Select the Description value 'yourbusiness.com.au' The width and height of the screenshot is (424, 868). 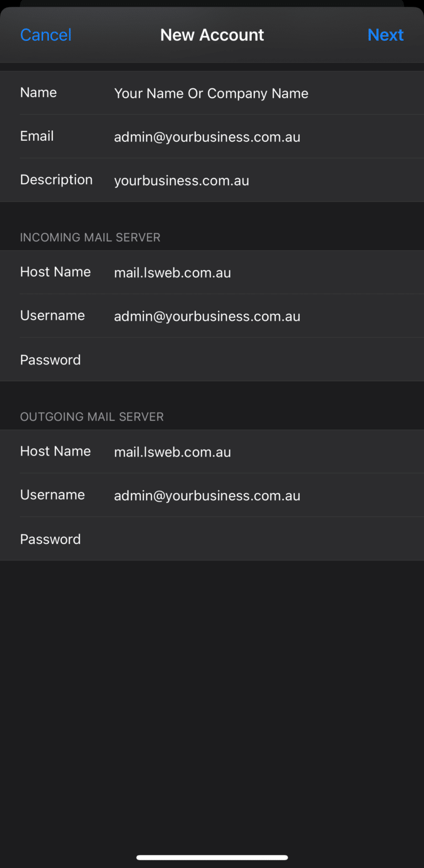pyautogui.click(x=182, y=181)
